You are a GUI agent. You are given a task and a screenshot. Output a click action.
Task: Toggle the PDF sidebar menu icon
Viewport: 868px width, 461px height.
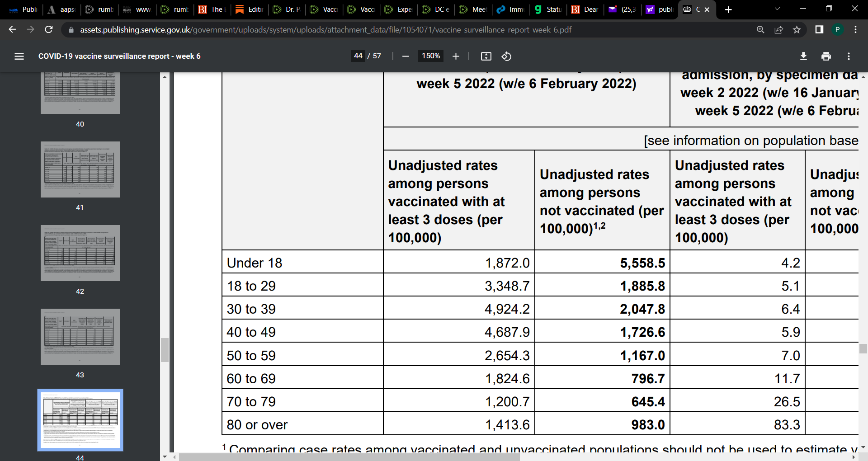click(19, 56)
